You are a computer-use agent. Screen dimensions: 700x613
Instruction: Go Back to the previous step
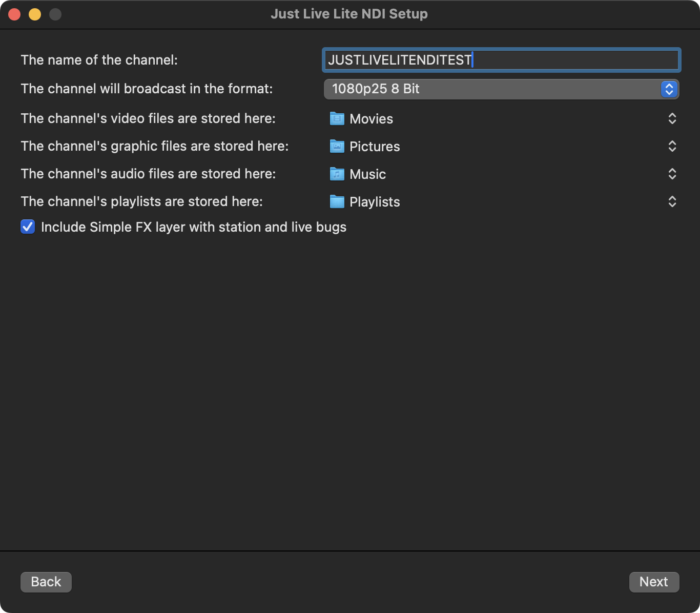click(x=46, y=582)
